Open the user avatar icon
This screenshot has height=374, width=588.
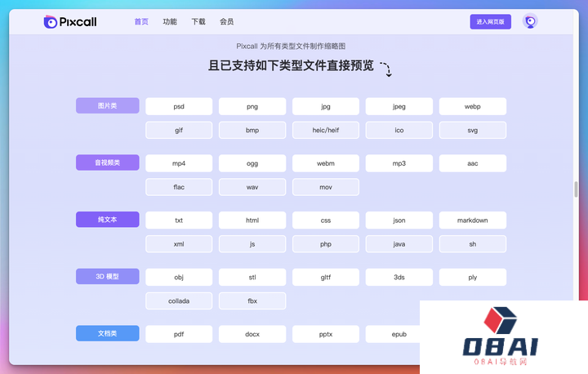(530, 22)
